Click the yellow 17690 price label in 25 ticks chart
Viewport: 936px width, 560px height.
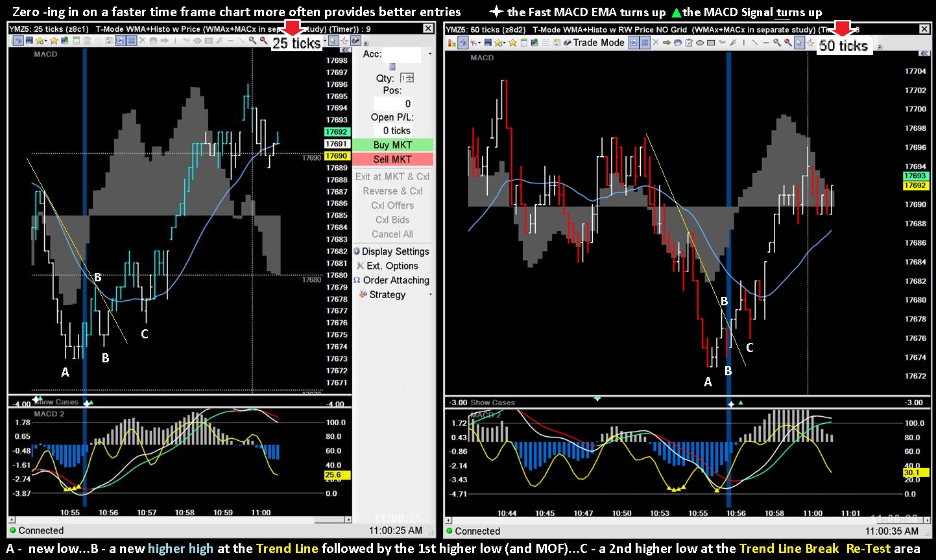point(337,156)
